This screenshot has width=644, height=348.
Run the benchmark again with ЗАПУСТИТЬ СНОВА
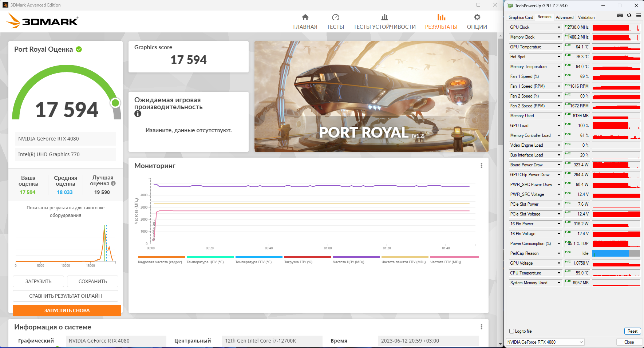pos(67,311)
